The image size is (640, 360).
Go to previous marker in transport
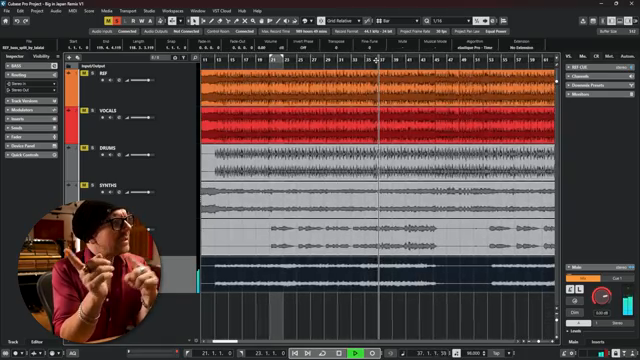[x=295, y=353]
